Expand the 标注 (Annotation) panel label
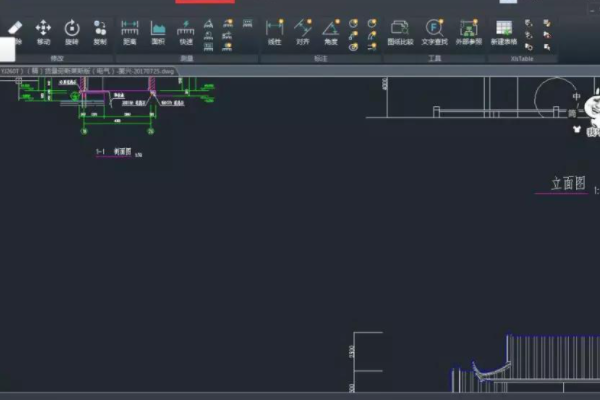The height and width of the screenshot is (400, 600). pos(321,58)
